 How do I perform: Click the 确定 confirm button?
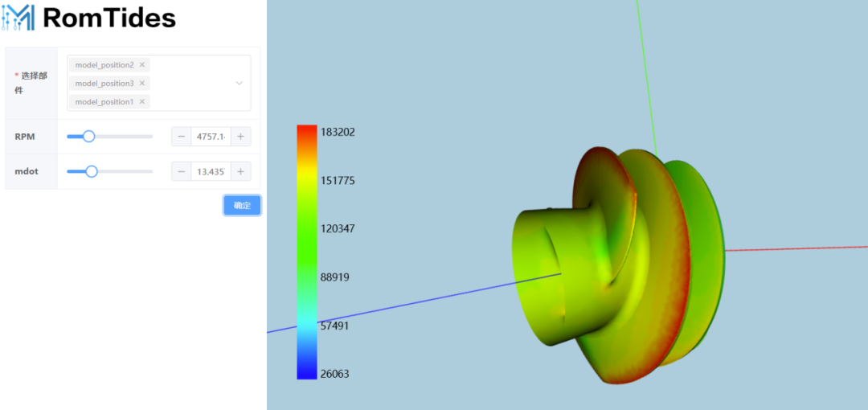click(242, 205)
